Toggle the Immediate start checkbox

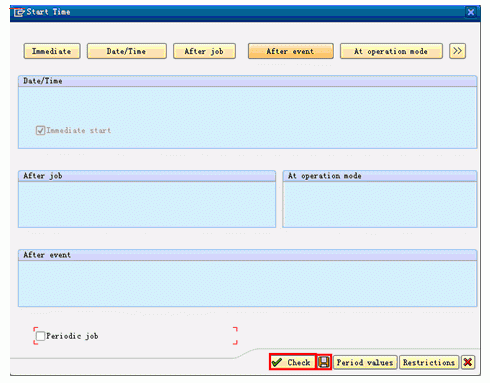40,130
